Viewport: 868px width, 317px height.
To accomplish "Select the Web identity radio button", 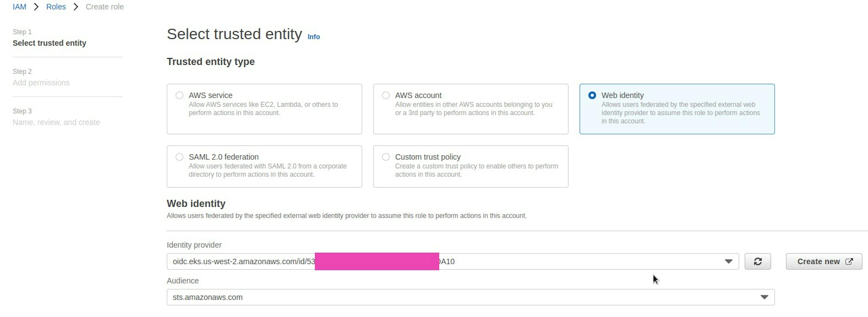I will [x=592, y=95].
